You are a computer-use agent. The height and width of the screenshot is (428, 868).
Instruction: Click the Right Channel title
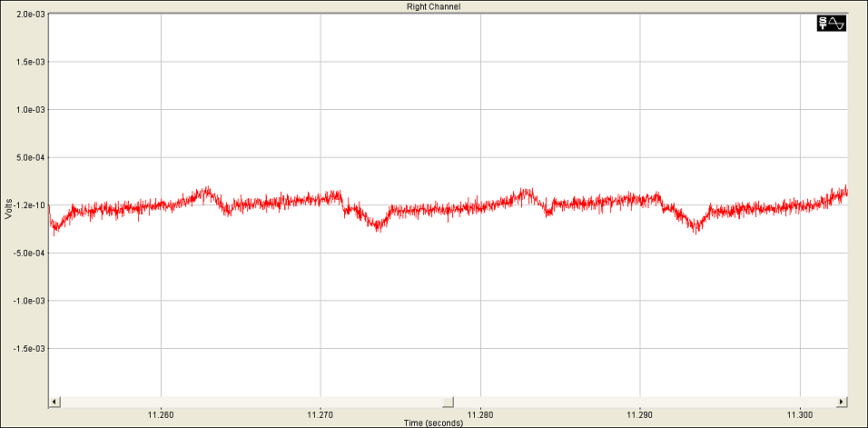pyautogui.click(x=433, y=6)
